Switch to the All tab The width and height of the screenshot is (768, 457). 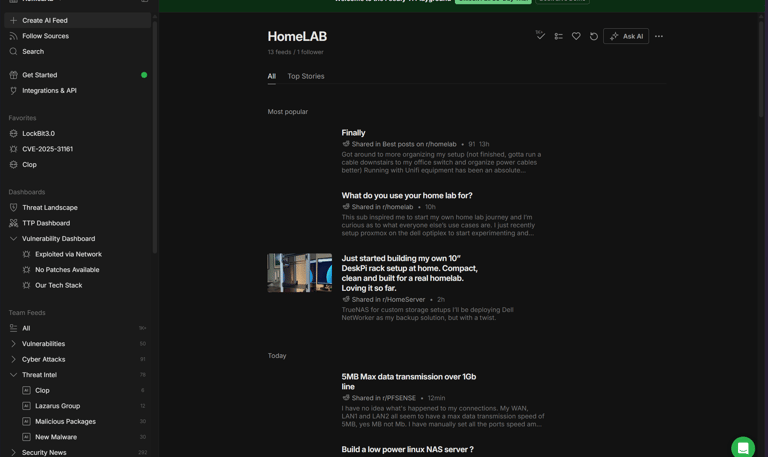271,76
